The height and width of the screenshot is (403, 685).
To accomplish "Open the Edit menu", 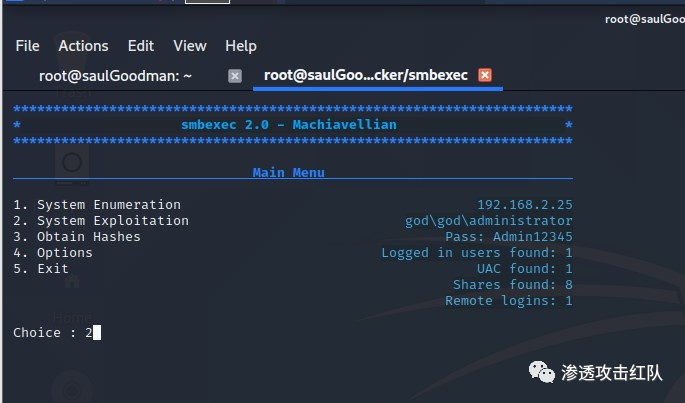I will (141, 46).
